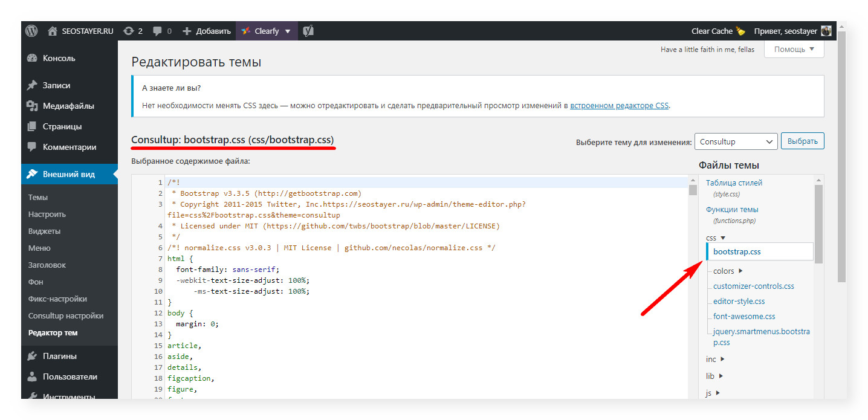Open the Clearfy menu in admin bar

(266, 31)
